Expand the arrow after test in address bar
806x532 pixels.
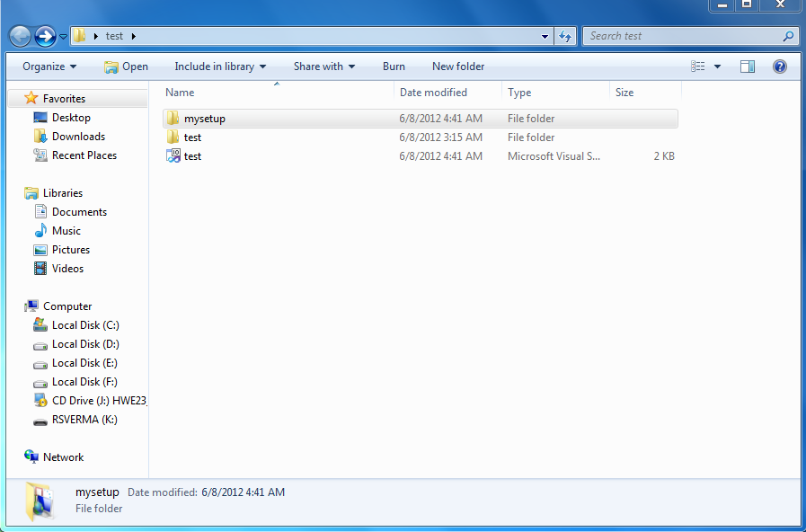point(134,36)
